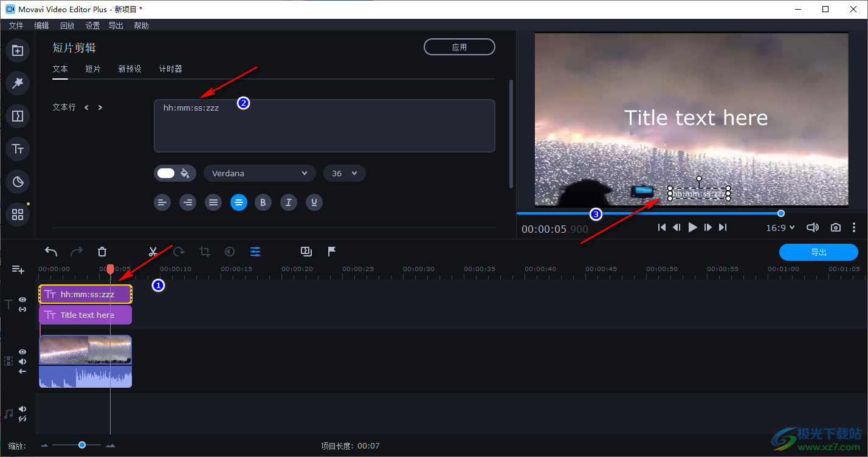Mute the video track speaker
868x457 pixels.
(x=22, y=362)
